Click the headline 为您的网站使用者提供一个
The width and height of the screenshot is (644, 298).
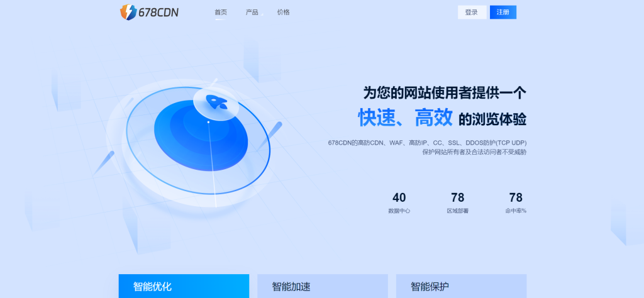click(444, 92)
